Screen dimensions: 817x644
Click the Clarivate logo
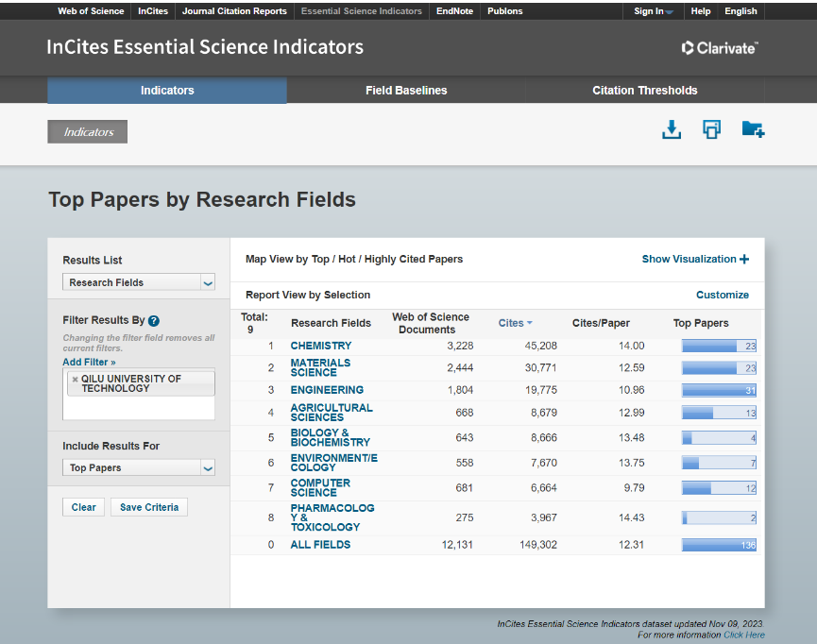pos(719,47)
